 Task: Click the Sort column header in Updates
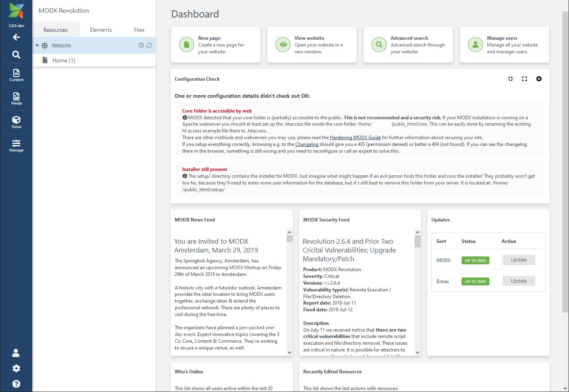[441, 241]
